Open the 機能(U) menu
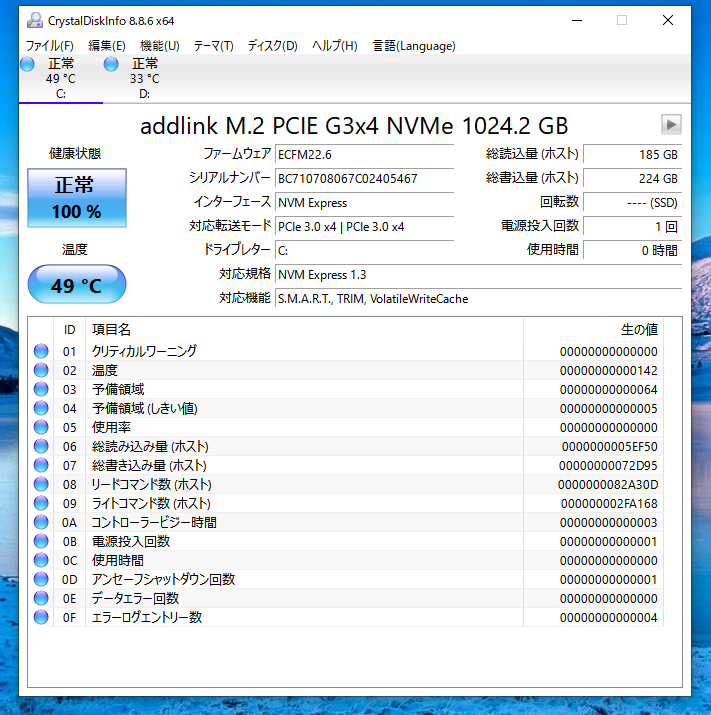This screenshot has height=715, width=711. point(160,45)
